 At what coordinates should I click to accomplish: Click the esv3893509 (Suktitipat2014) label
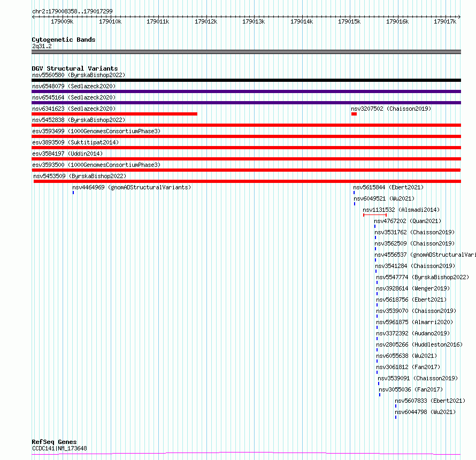[x=75, y=142]
